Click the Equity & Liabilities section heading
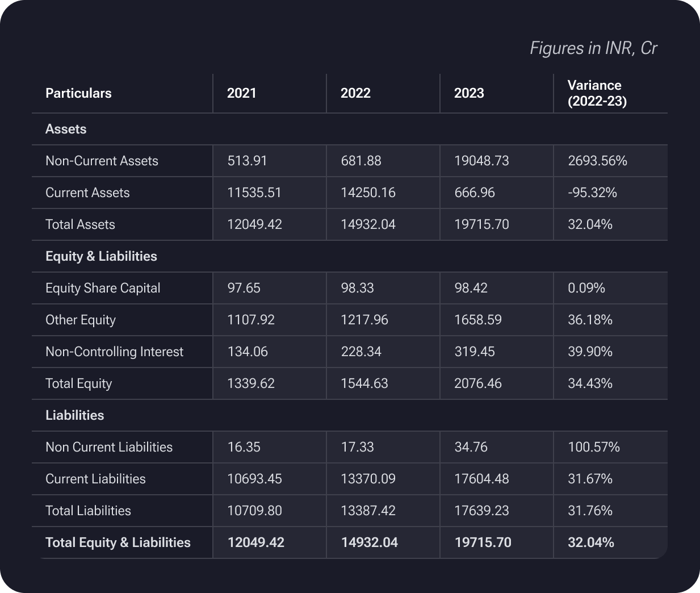This screenshot has width=700, height=593. tap(101, 256)
